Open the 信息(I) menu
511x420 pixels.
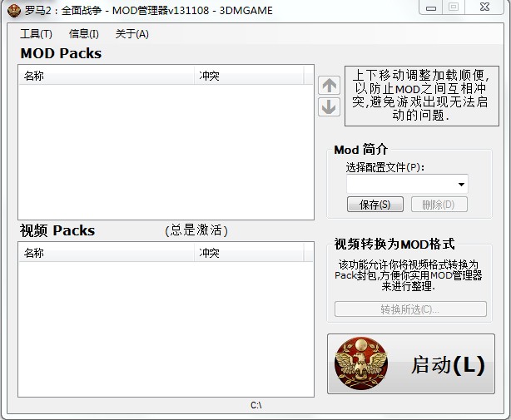pyautogui.click(x=84, y=34)
